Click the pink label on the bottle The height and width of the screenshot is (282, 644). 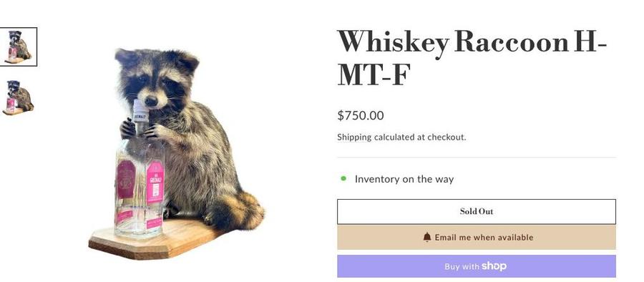[155, 182]
